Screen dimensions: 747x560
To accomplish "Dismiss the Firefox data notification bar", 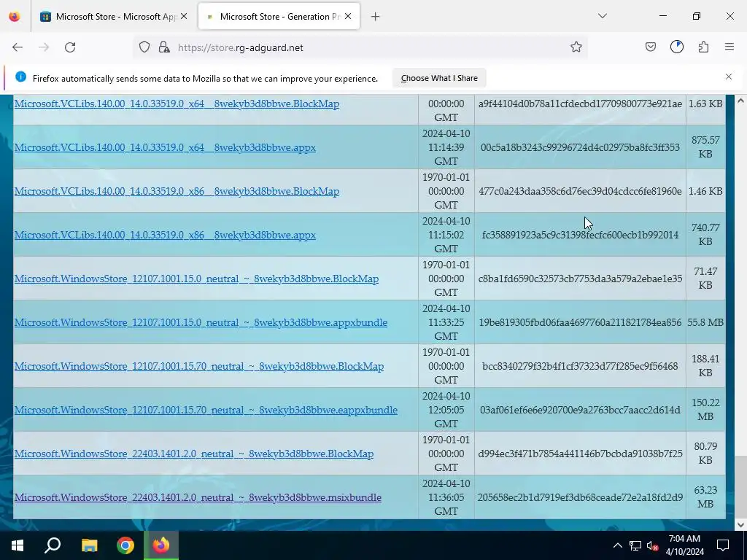I will [x=729, y=77].
